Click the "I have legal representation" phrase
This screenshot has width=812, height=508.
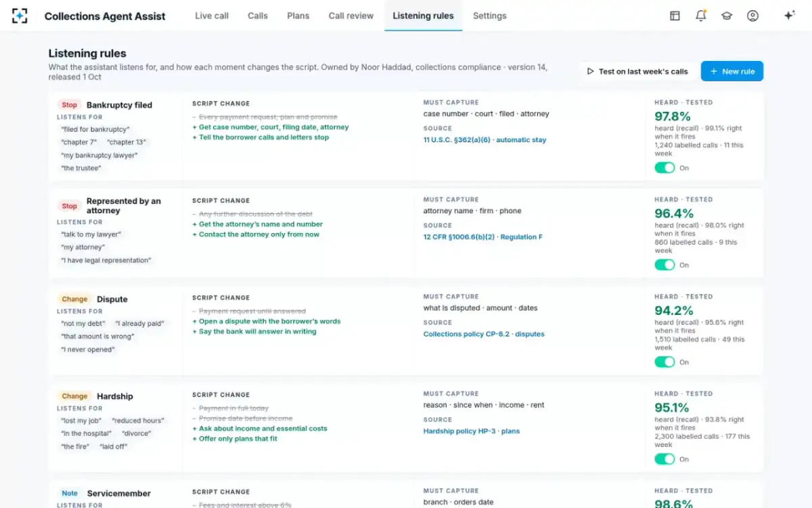click(106, 260)
